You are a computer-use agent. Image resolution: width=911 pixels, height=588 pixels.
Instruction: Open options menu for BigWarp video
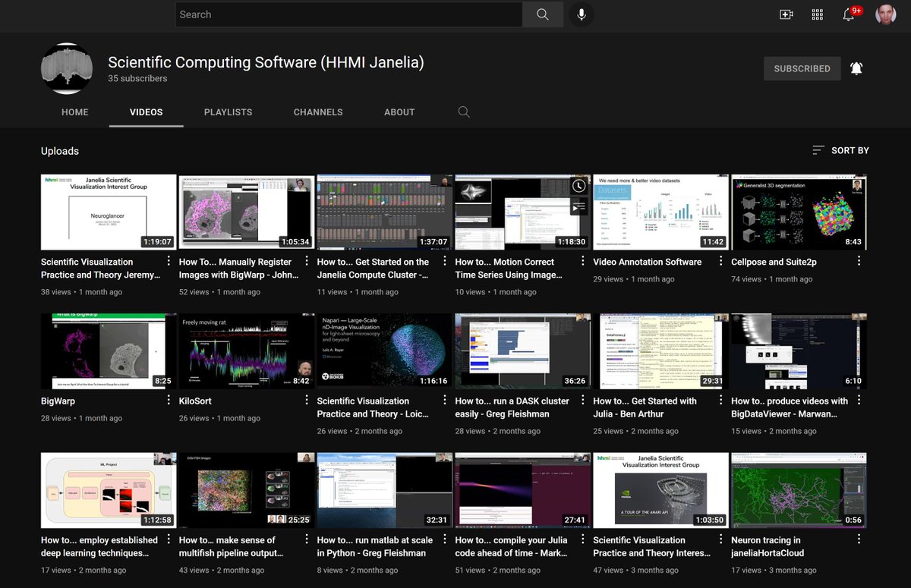point(169,401)
